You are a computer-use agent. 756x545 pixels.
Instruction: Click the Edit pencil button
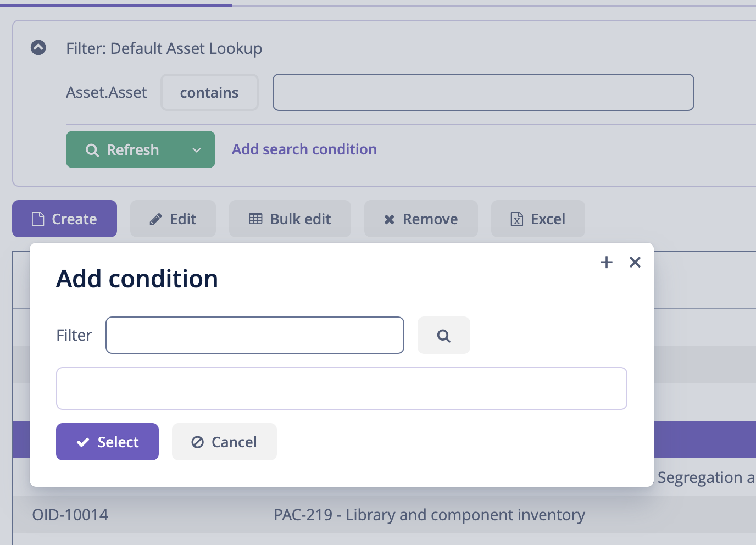173,219
